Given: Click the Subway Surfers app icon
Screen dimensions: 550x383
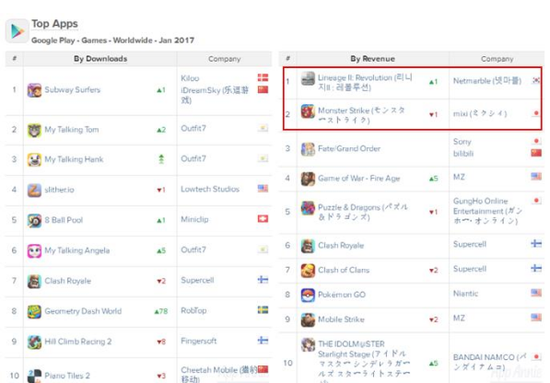Looking at the screenshot, I should [x=34, y=90].
